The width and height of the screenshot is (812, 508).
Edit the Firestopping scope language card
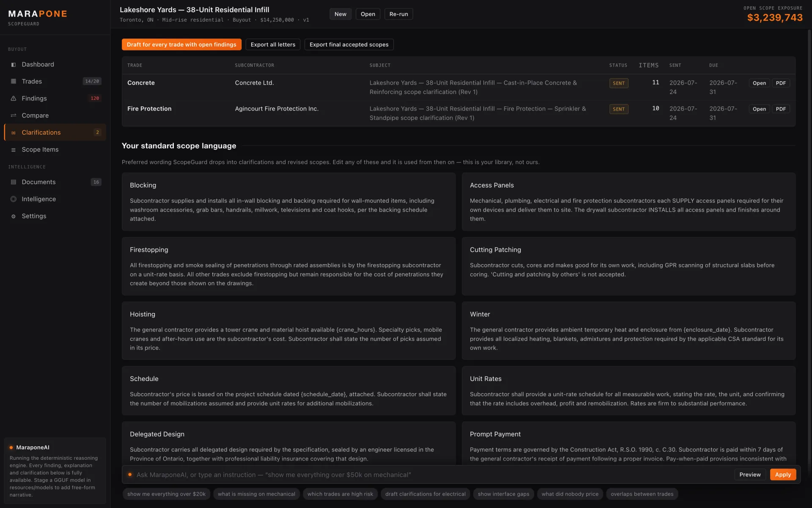[288, 266]
